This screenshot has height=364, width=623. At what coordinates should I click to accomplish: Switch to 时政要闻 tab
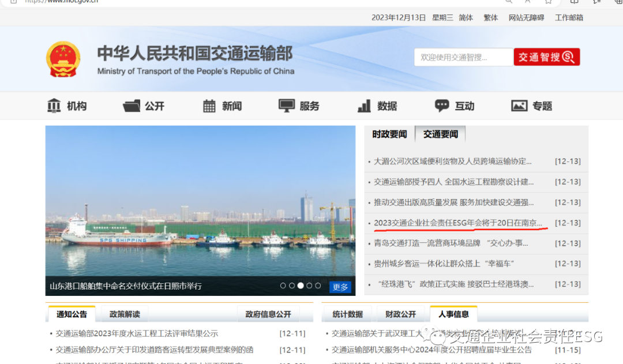(389, 134)
